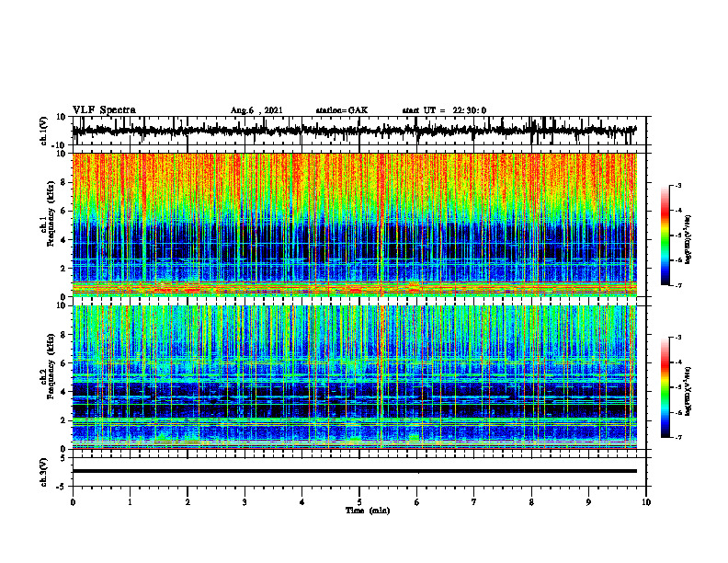The width and height of the screenshot is (728, 563).
Task: Click the "ch.3(V)" axis label
Action: coord(43,472)
